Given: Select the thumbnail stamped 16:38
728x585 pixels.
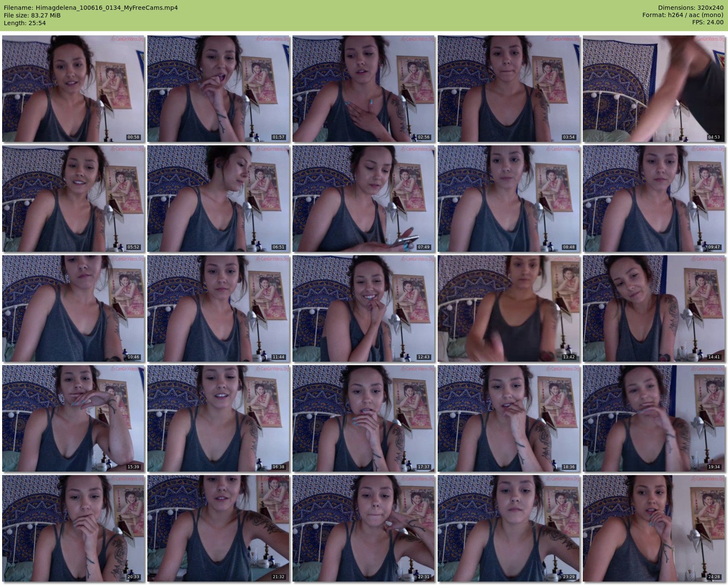Looking at the screenshot, I should point(218,418).
